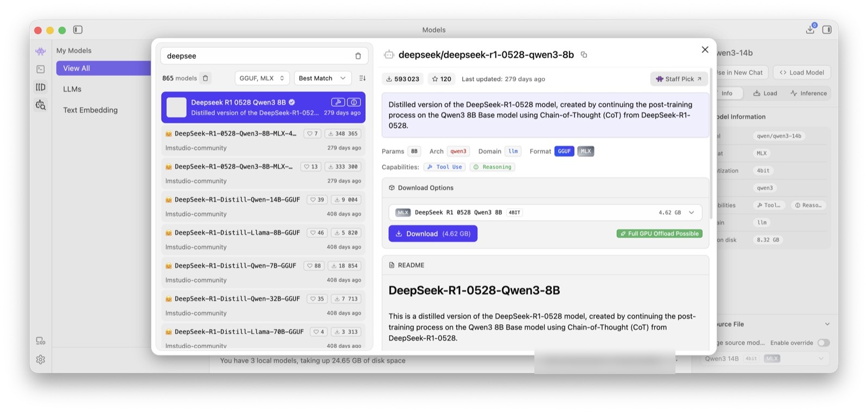Collapse the Source File section
868x412 pixels.
[x=827, y=324]
